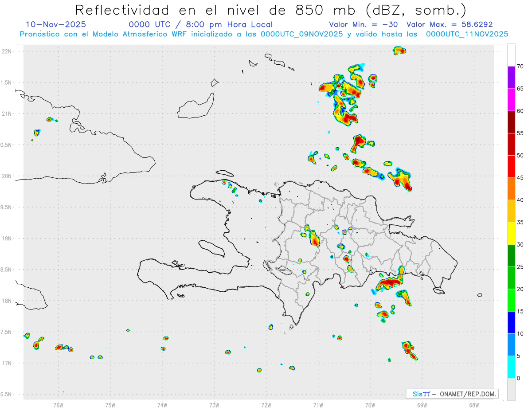Click the '70W' longitude label

tap(370, 405)
